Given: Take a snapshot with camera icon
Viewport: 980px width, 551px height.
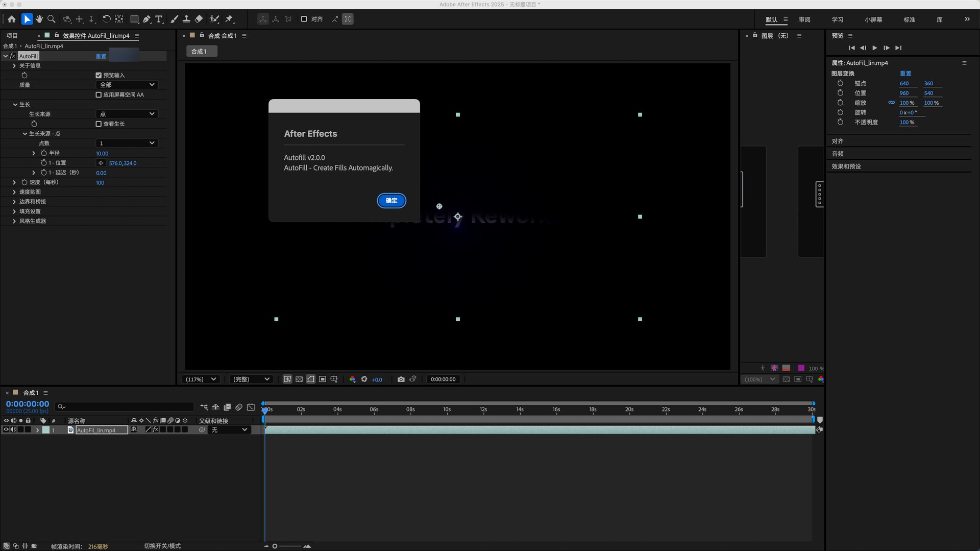Looking at the screenshot, I should pos(401,379).
